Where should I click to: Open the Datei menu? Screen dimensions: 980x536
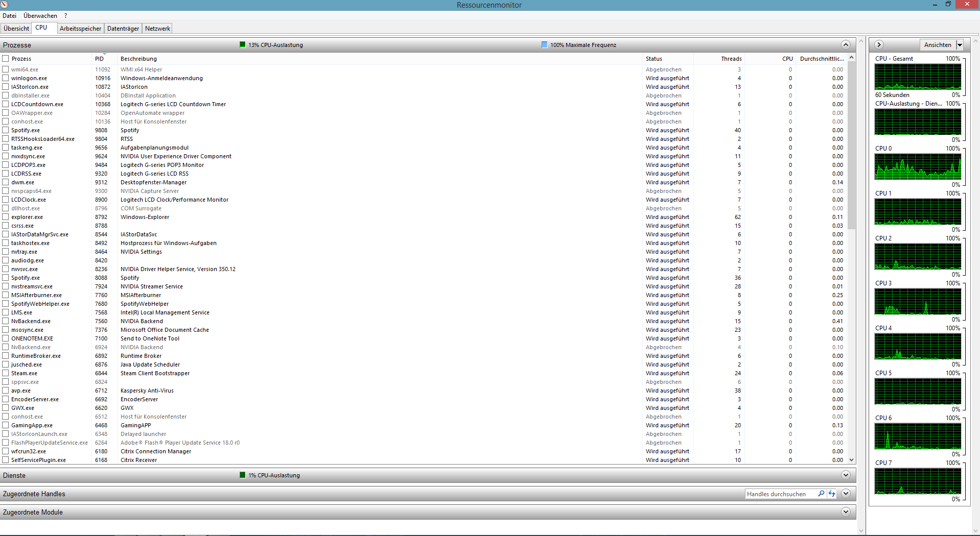10,16
